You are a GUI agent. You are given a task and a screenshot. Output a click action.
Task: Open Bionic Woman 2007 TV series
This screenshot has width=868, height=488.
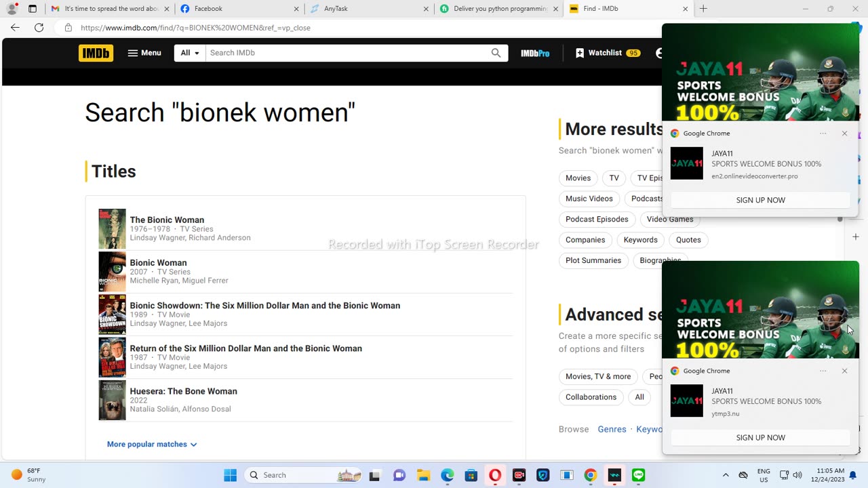pos(158,262)
